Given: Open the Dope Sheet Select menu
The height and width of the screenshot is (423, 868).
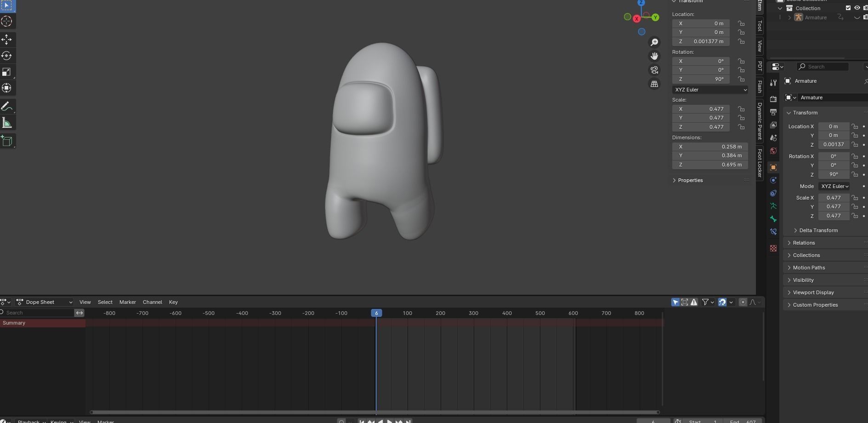Looking at the screenshot, I should [105, 302].
